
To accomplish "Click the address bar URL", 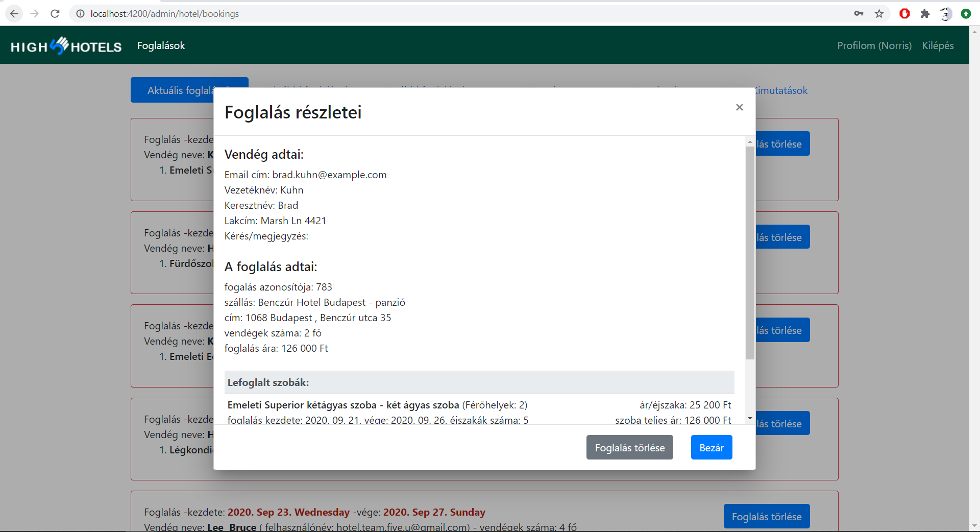I will [165, 14].
